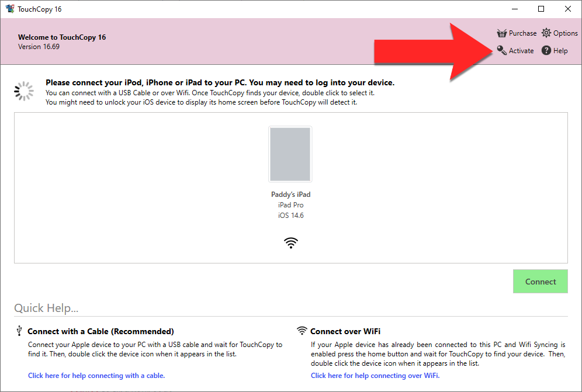The width and height of the screenshot is (582, 392).
Task: Click the "Please connect your iPod" instruction heading
Action: (220, 82)
